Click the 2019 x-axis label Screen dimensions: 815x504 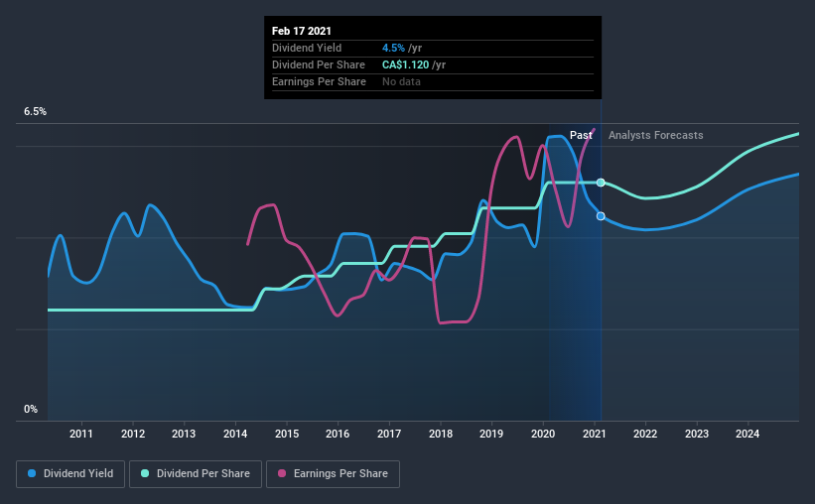click(491, 434)
